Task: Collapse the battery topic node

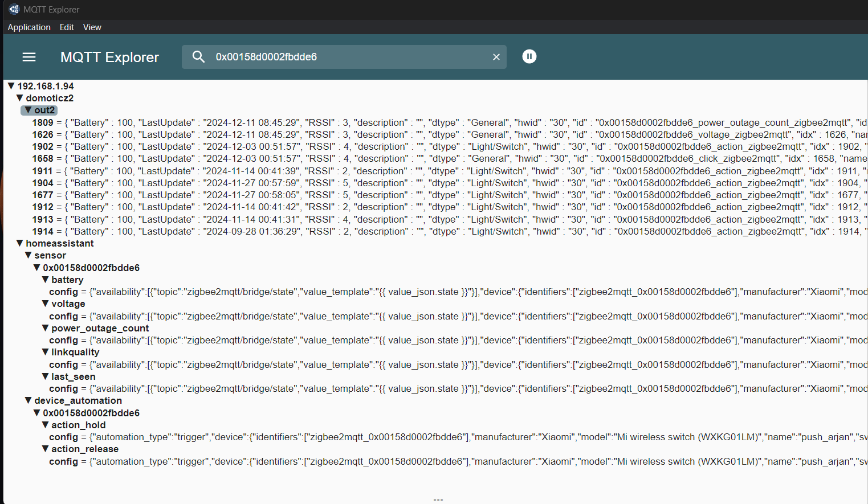Action: point(45,280)
